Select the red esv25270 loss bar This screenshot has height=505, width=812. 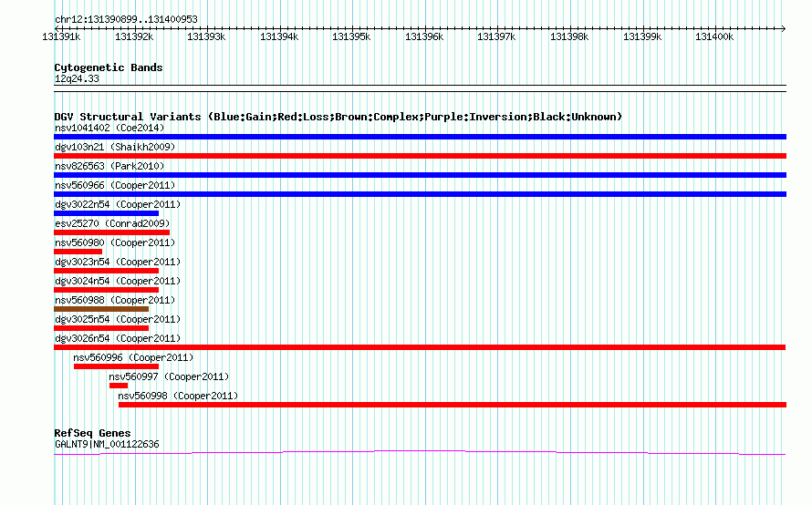[x=112, y=232]
